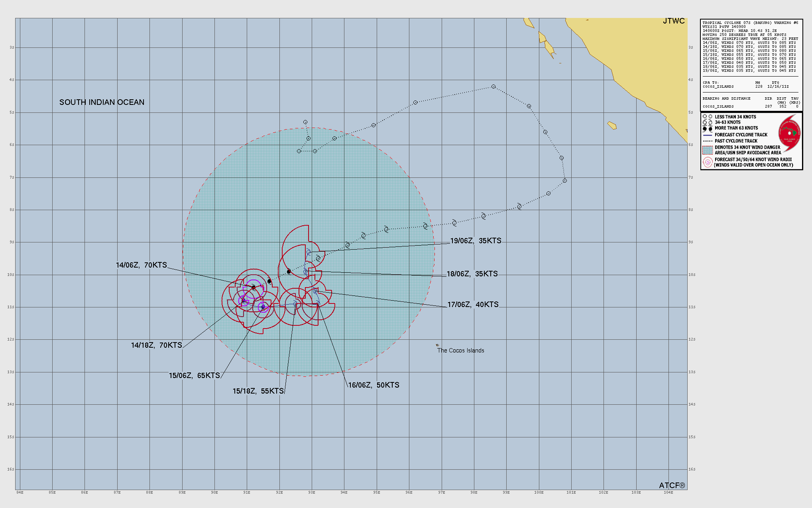Image resolution: width=812 pixels, height=508 pixels.
Task: Click the ATCF® label at bottom right of map
Action: [672, 485]
